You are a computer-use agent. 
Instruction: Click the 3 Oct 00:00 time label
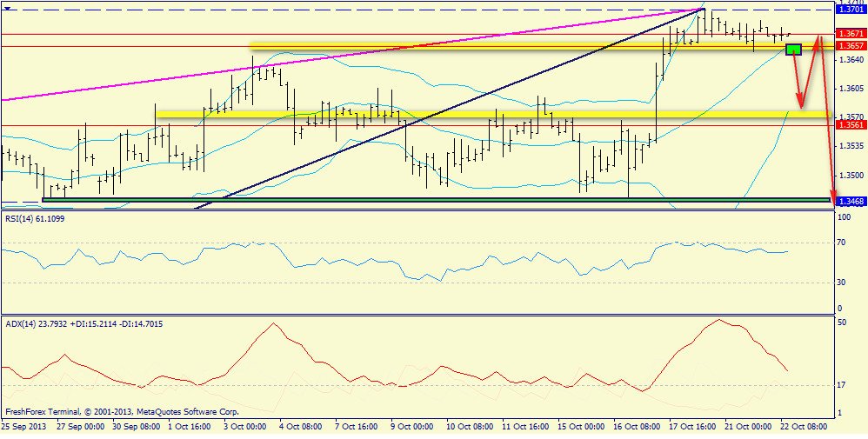click(x=246, y=427)
